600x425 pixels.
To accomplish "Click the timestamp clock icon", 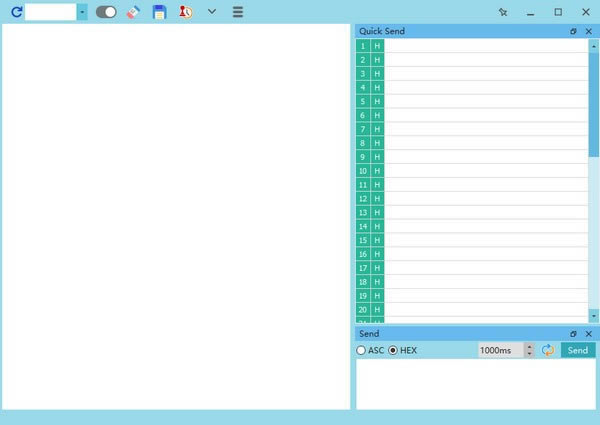I will click(x=185, y=12).
